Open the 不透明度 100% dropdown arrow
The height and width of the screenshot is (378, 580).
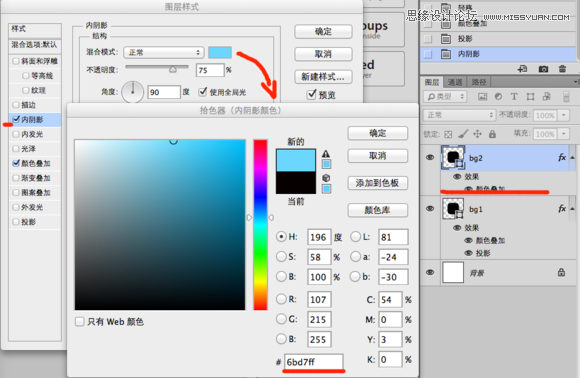coord(563,115)
